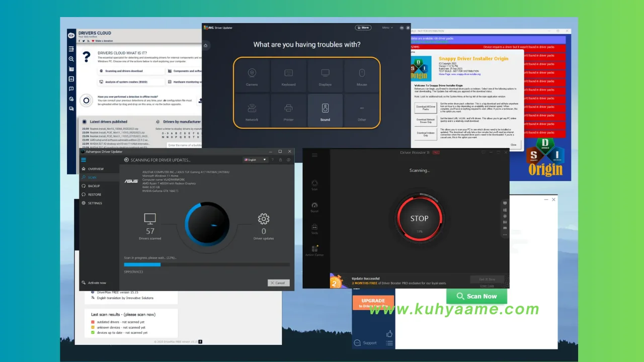This screenshot has height=362, width=644.
Task: Click the back arrow beside Scanning for Driver Updates
Action: [127, 160]
